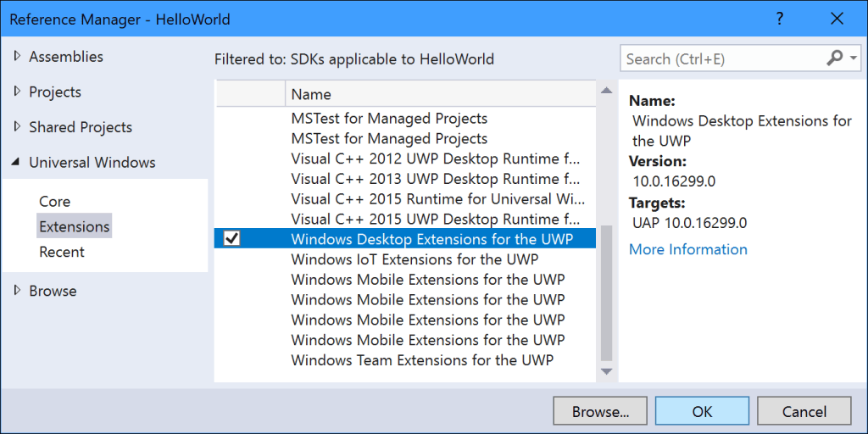Click the UAP 10.0.16299.0 target value
The image size is (868, 434).
(690, 223)
